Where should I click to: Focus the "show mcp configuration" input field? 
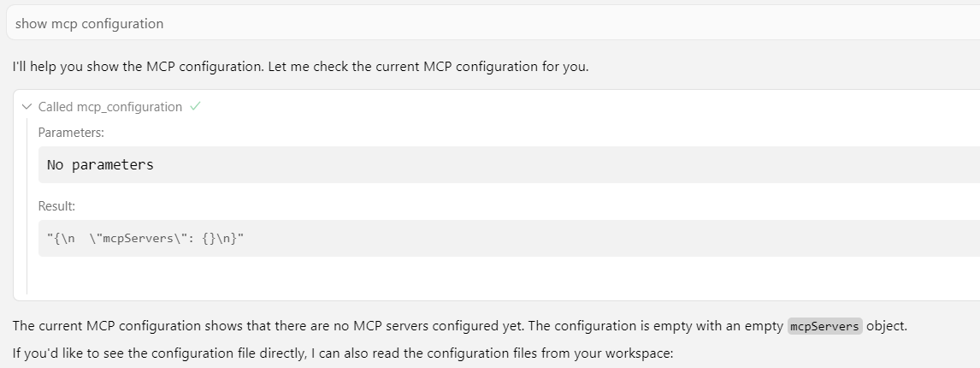pyautogui.click(x=428, y=24)
